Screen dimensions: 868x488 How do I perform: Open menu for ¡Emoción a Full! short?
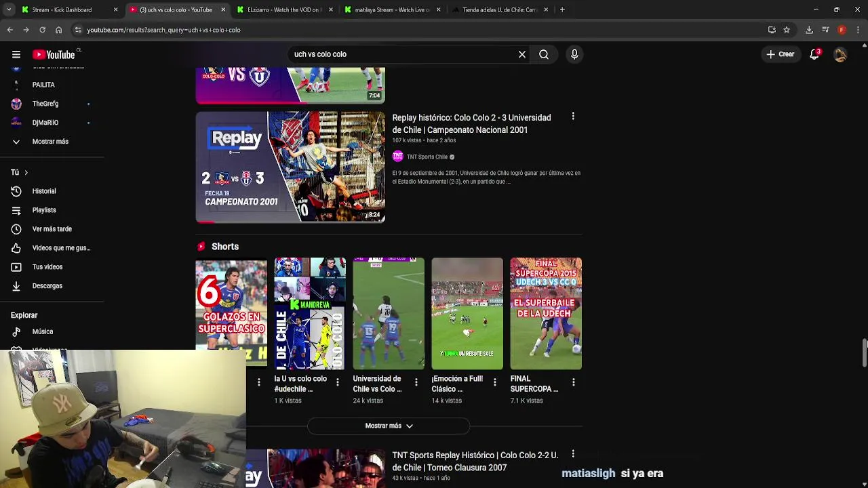494,382
